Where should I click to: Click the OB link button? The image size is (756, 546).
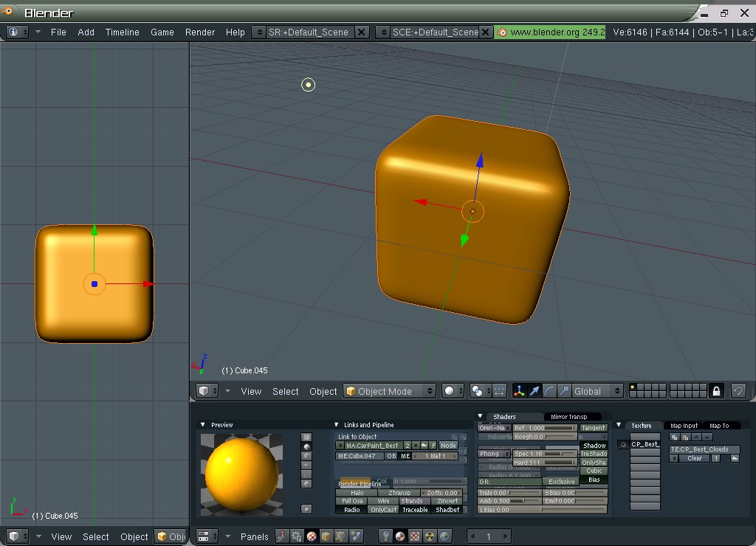391,456
